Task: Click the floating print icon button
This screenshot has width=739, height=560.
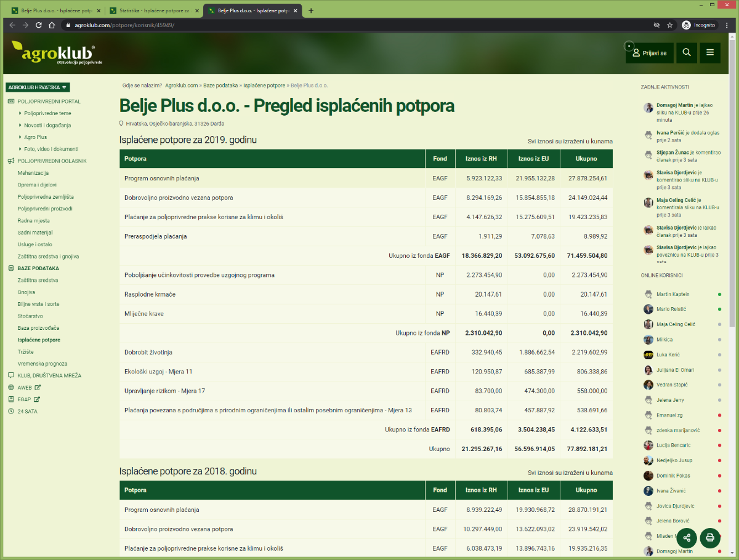Action: 710,538
